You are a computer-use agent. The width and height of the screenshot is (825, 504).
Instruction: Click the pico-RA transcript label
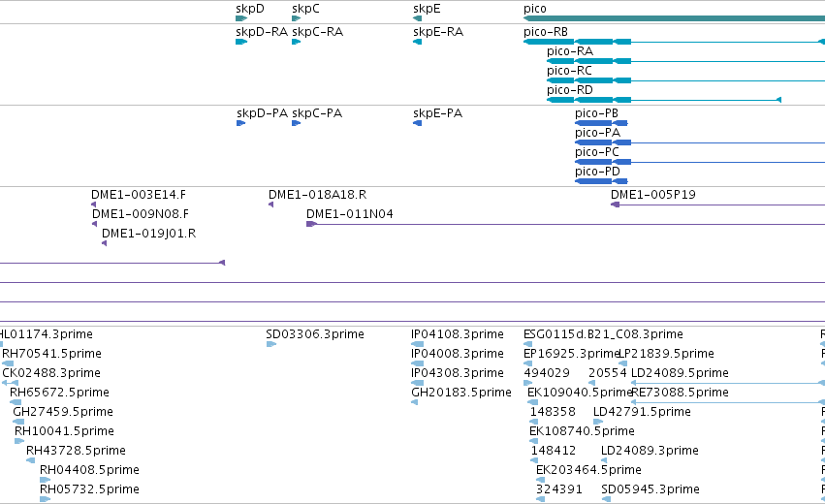570,51
